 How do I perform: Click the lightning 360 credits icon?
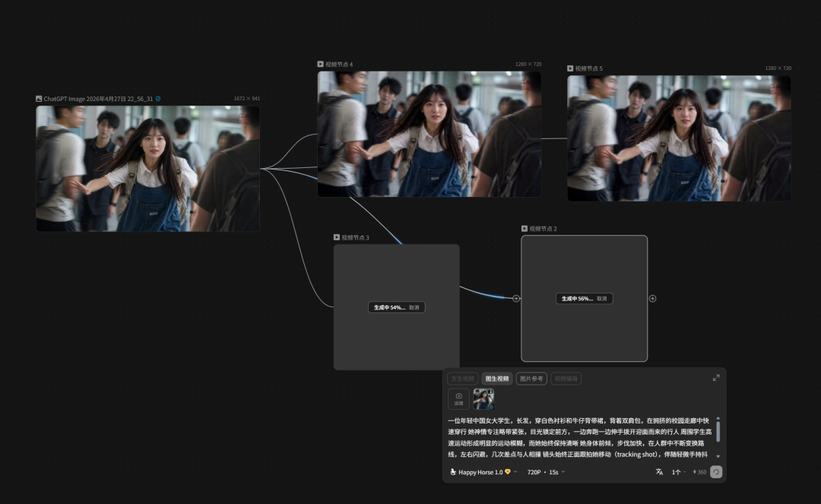(697, 472)
